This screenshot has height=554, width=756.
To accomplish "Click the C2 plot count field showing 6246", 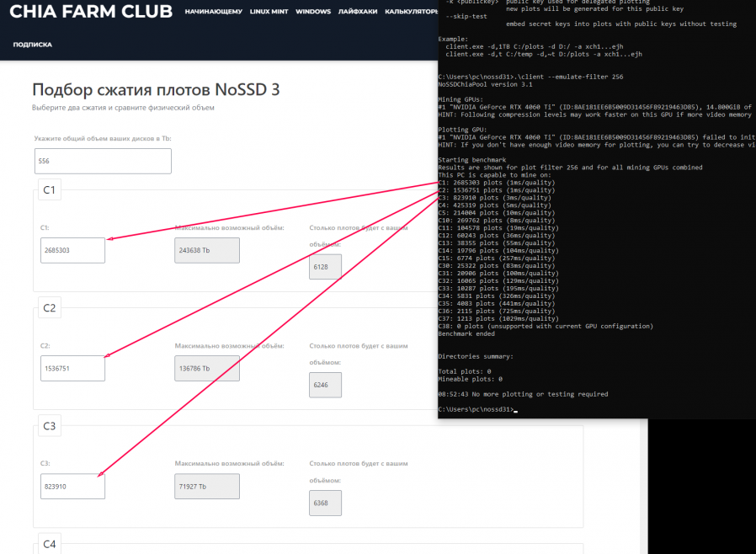I will click(x=325, y=385).
